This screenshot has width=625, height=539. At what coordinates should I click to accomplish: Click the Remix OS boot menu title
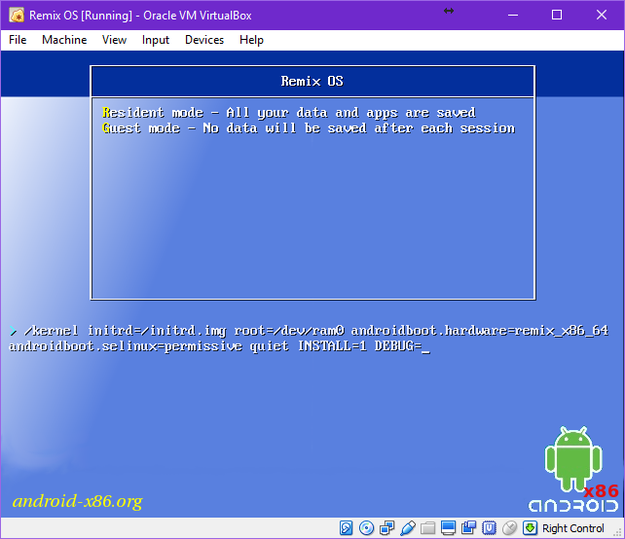tap(312, 81)
